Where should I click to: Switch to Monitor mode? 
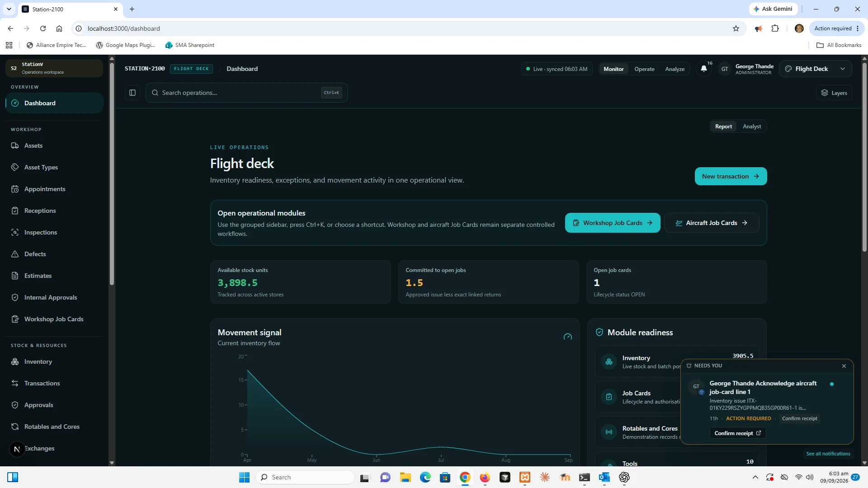[x=613, y=69]
